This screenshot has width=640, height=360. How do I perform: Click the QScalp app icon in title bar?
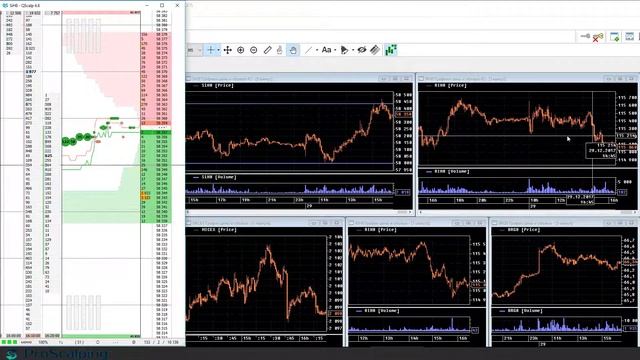coord(4,5)
